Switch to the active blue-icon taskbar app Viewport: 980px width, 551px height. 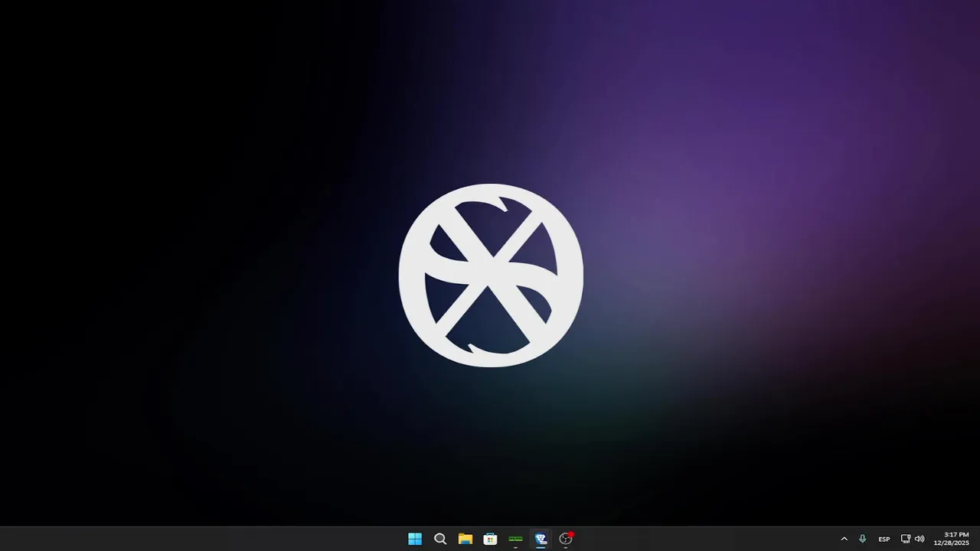541,539
